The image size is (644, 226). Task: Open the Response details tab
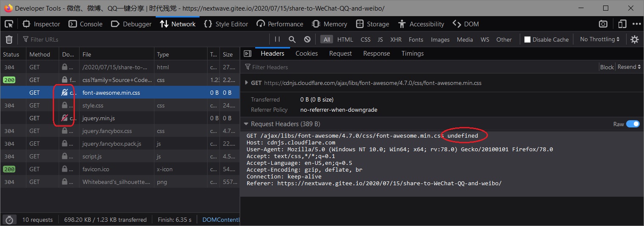tap(376, 54)
